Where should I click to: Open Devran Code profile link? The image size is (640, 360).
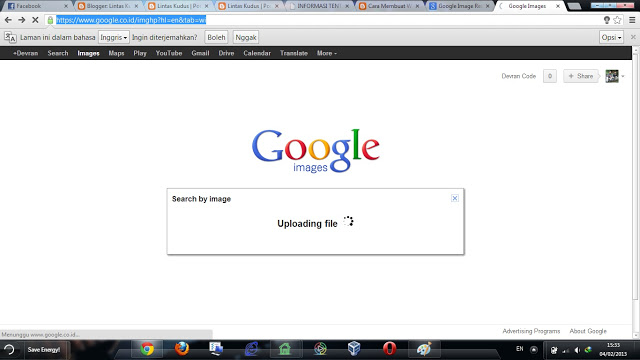518,76
